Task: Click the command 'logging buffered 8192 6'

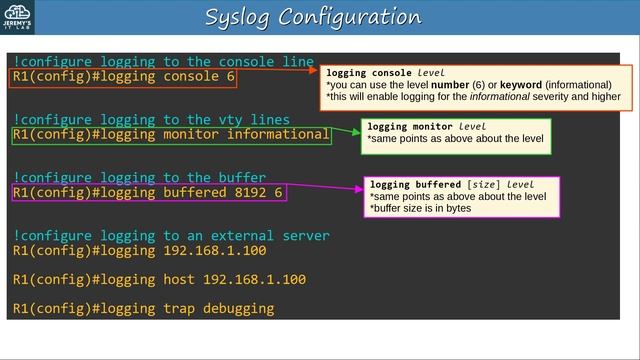Action: tap(148, 193)
